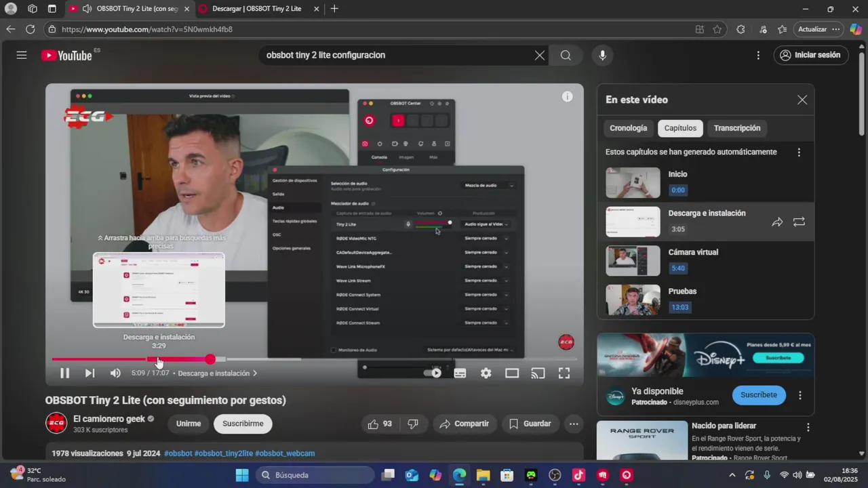Screen dimensions: 868x488
Task: Open the Copilot sidebar icon
Action: [856, 29]
